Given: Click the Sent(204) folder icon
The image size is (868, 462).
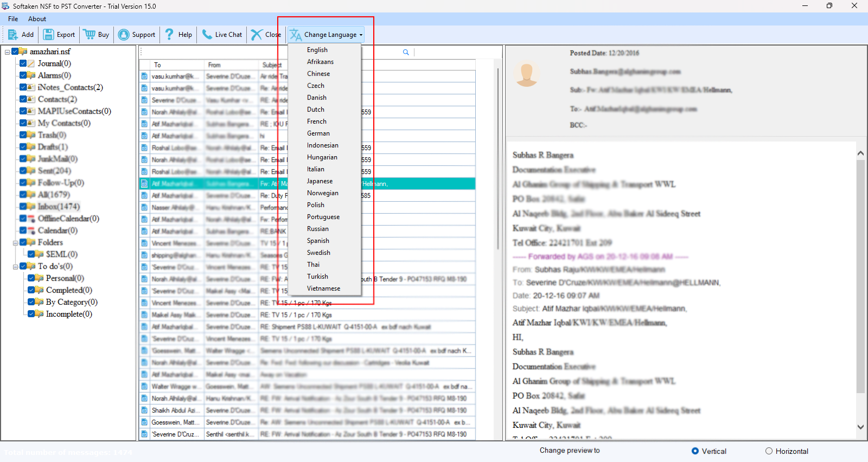Looking at the screenshot, I should tap(31, 171).
